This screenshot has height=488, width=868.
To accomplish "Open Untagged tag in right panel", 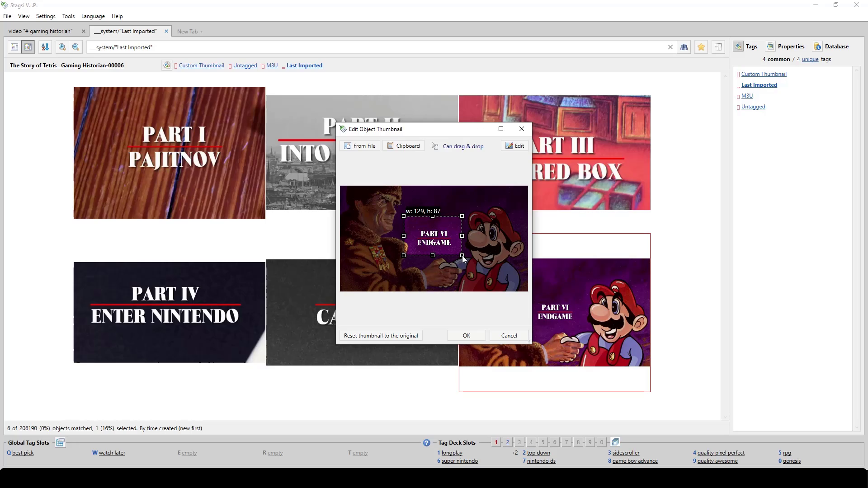I will click(753, 107).
